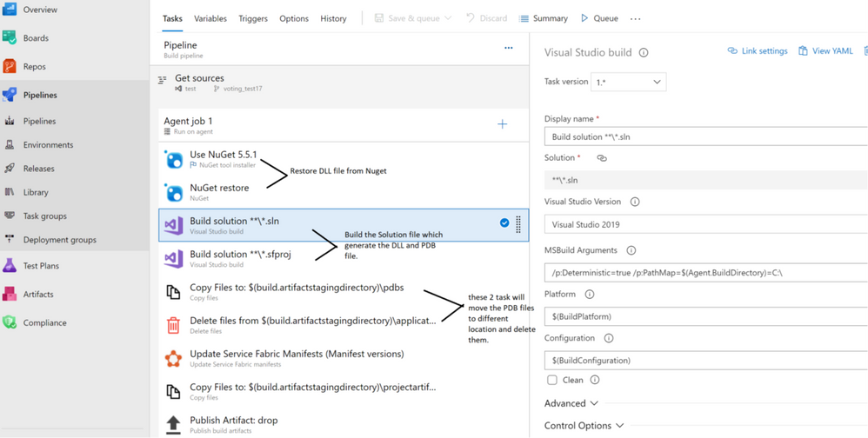Toggle the Clean checkbox
This screenshot has height=438, width=868.
(x=552, y=380)
